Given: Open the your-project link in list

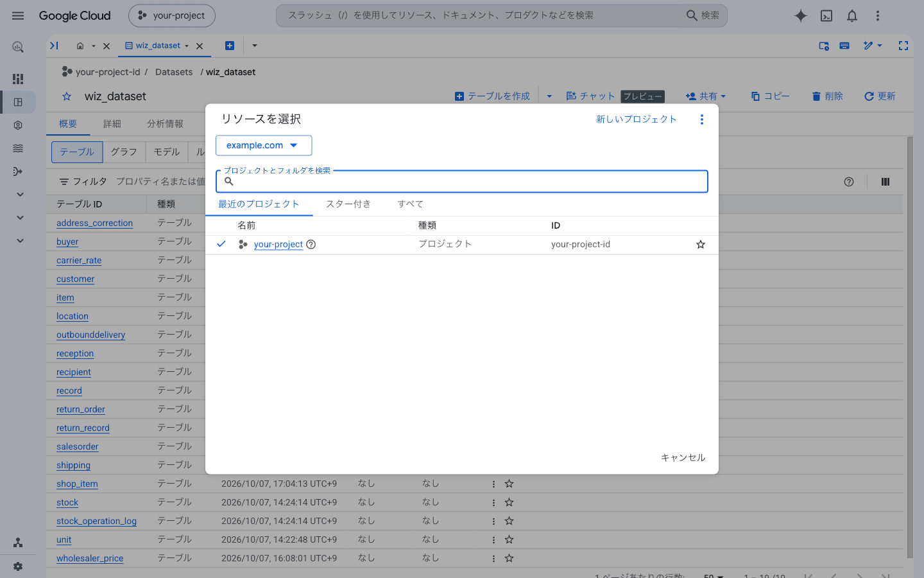Looking at the screenshot, I should click(x=278, y=245).
